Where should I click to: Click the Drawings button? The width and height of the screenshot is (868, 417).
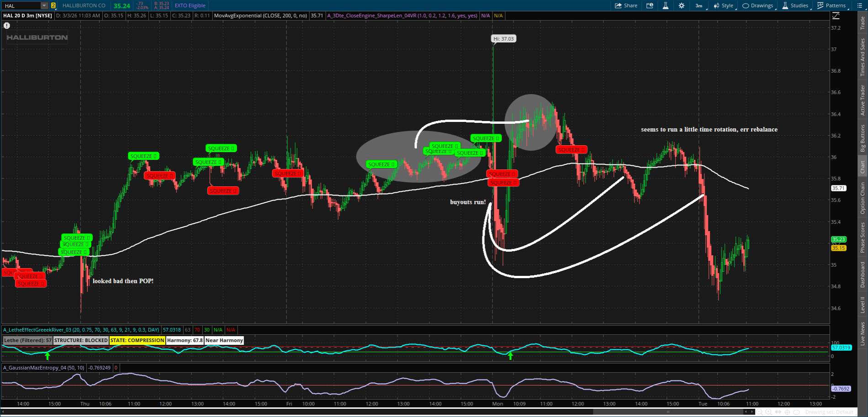[x=758, y=5]
